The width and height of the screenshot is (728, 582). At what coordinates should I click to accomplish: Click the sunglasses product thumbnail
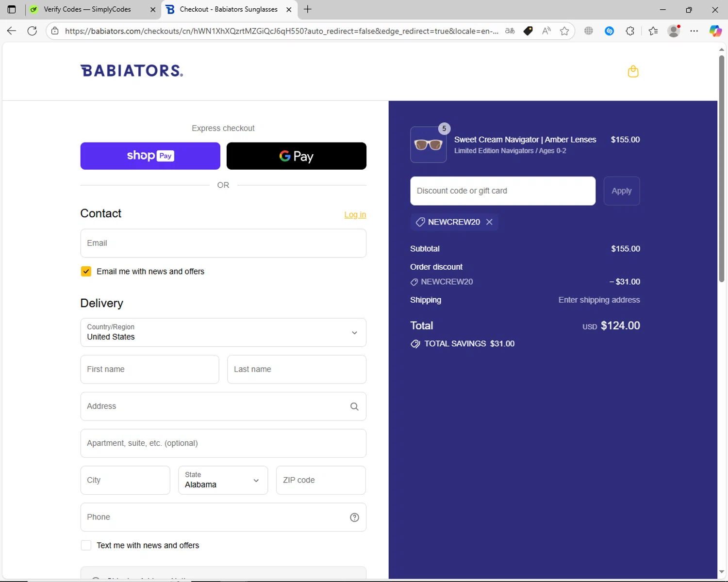click(x=429, y=145)
